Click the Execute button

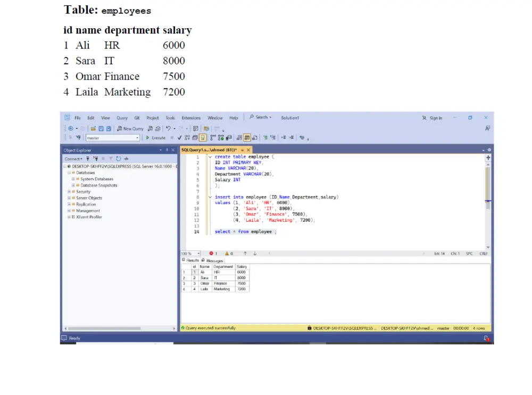[155, 137]
